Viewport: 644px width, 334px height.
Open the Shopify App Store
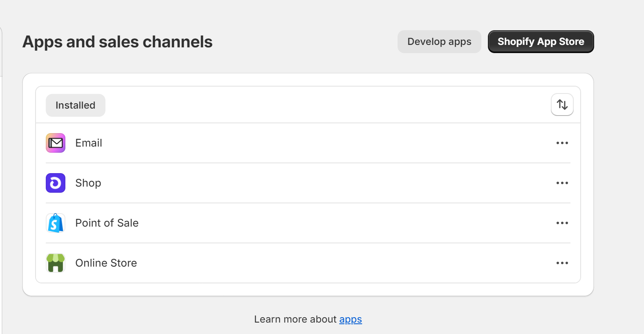[x=541, y=42]
